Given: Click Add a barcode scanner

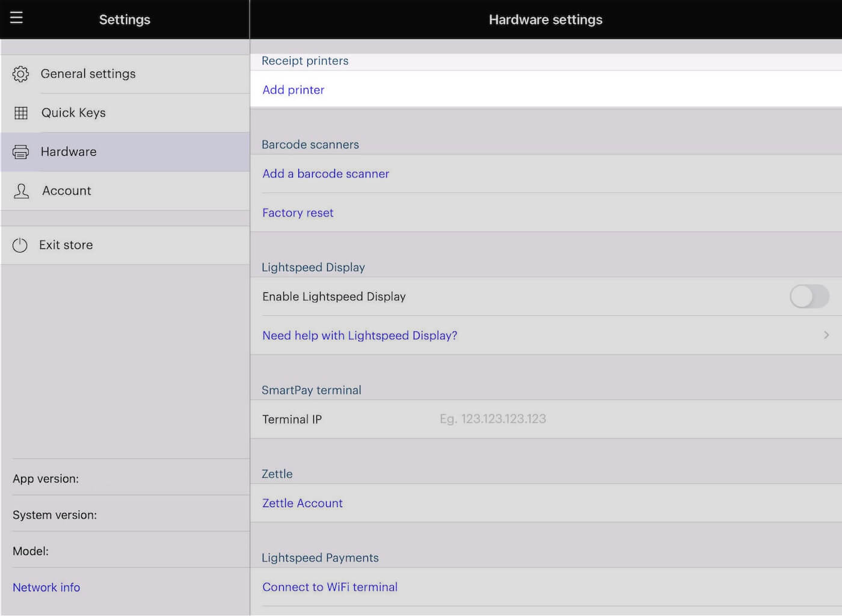Looking at the screenshot, I should tap(326, 174).
